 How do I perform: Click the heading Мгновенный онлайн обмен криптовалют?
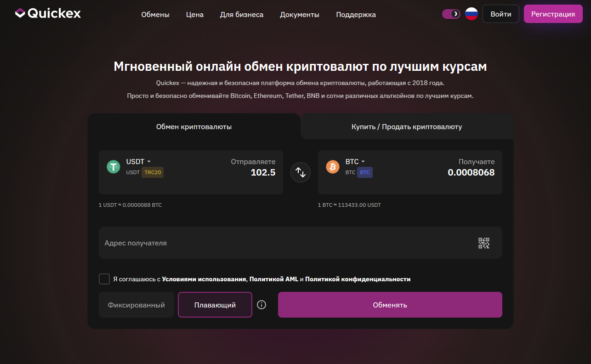300,67
